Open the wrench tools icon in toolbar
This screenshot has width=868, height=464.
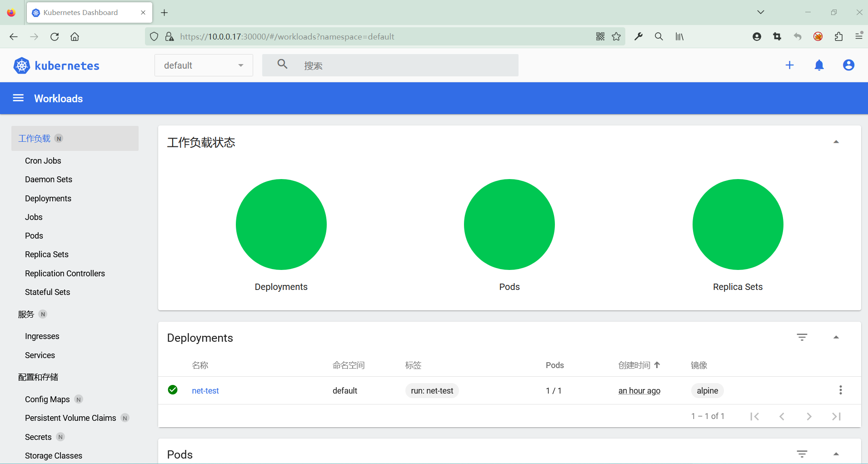pyautogui.click(x=639, y=37)
